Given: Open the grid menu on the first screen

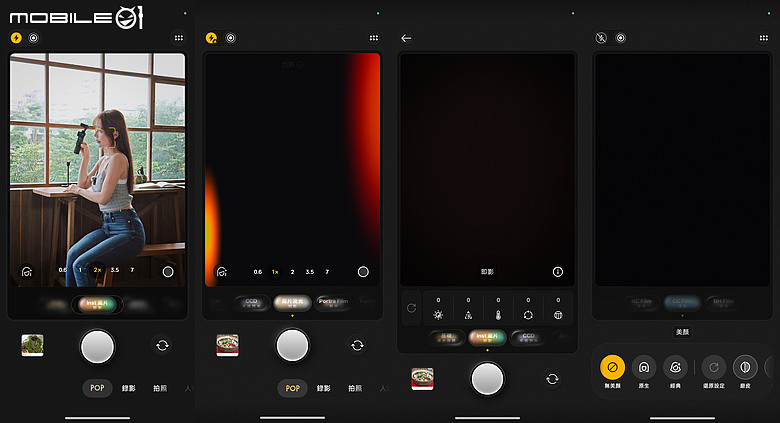Looking at the screenshot, I should click(x=179, y=38).
